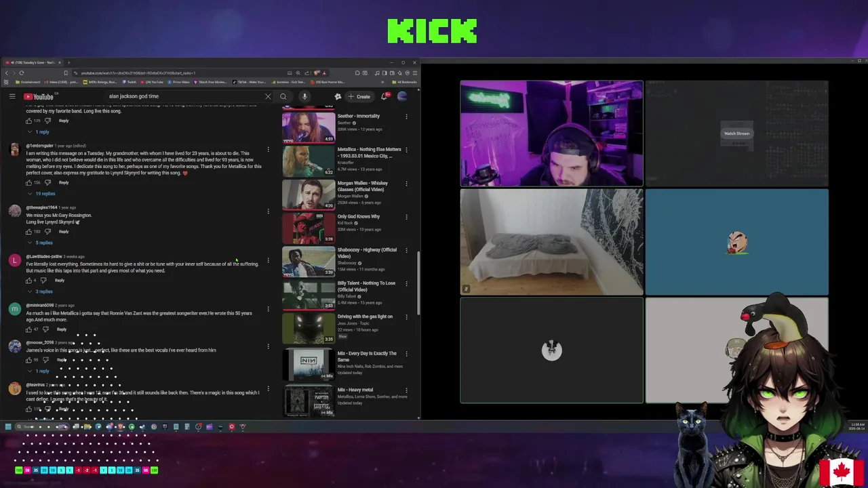Open YouTube notifications bell
The image size is (868, 488).
click(x=384, y=96)
